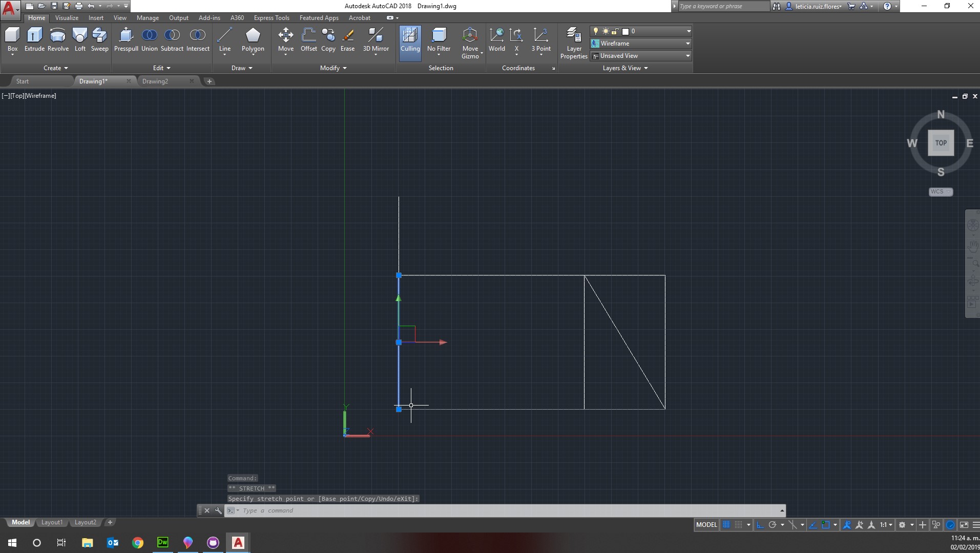Choose the Union boolean tool
Screen dimensions: 980x553
pyautogui.click(x=149, y=40)
